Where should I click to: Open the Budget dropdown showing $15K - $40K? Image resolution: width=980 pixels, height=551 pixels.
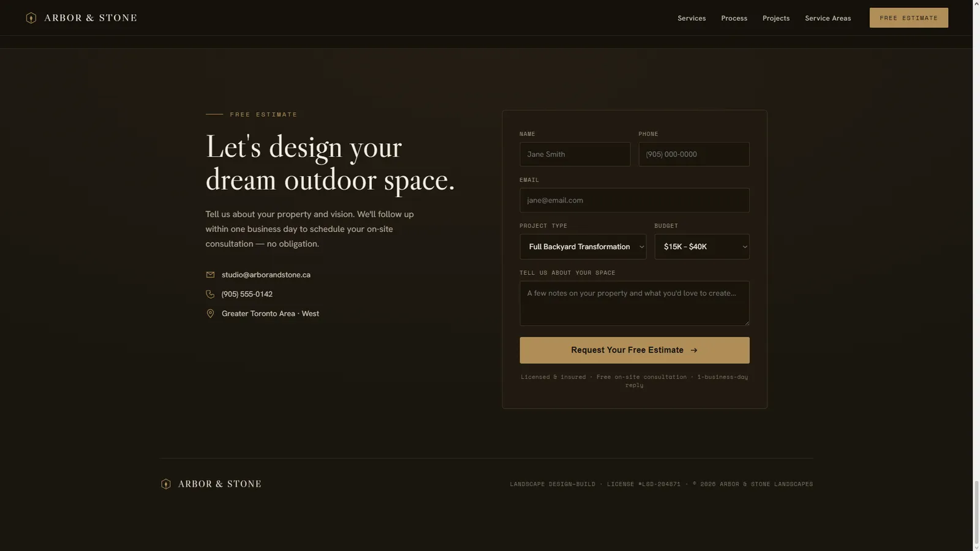click(x=702, y=247)
